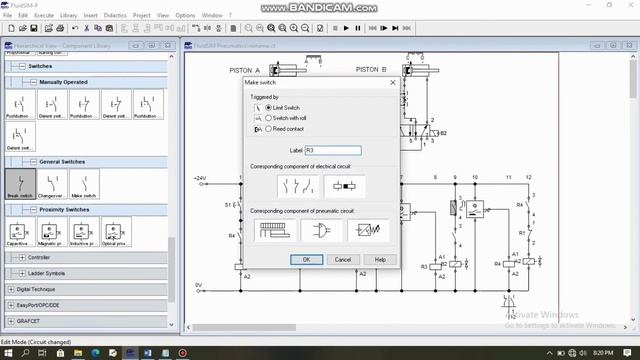
Task: Click the Open file toolbar icon
Action: pos(22,28)
